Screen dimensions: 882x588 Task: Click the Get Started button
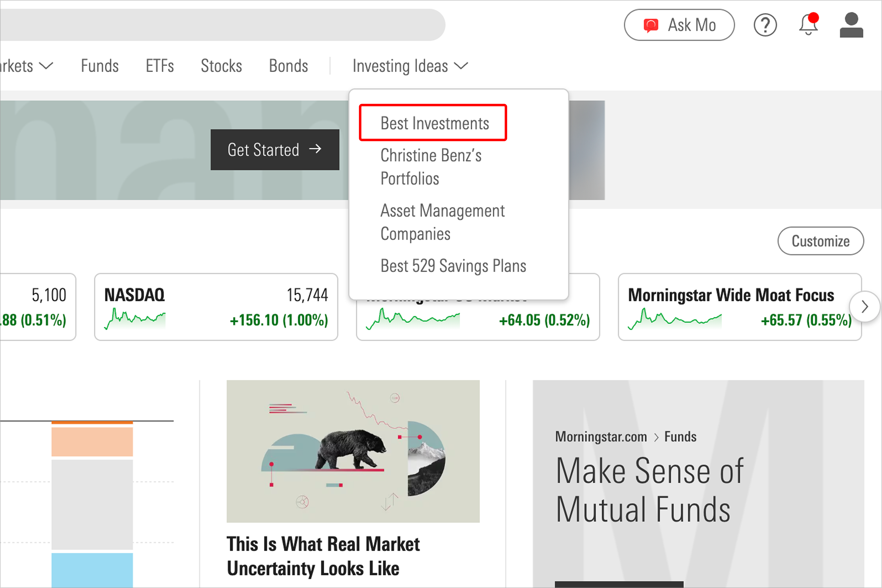(x=275, y=150)
